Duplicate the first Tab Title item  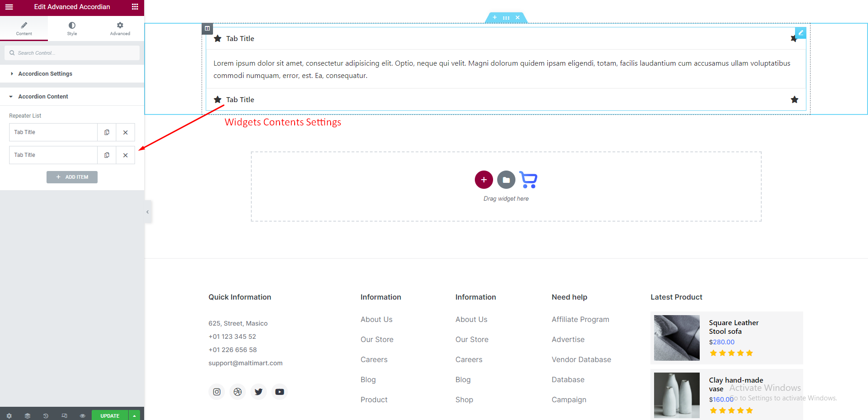pyautogui.click(x=107, y=132)
